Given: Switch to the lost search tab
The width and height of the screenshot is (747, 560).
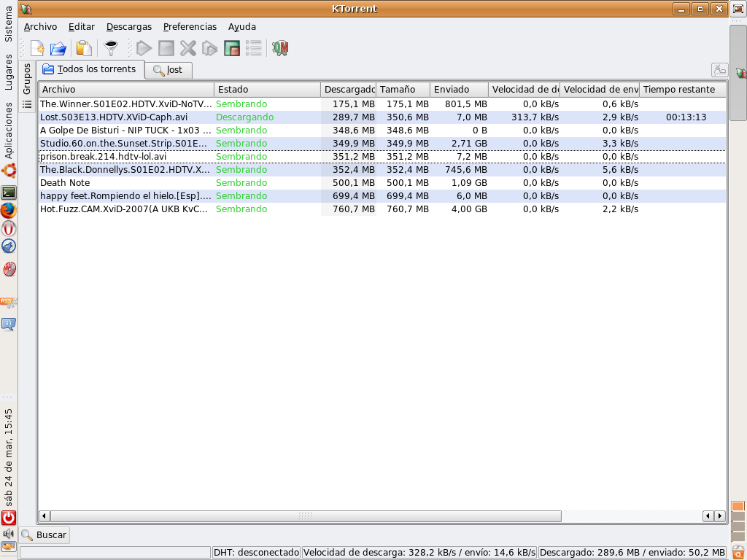Looking at the screenshot, I should point(169,70).
